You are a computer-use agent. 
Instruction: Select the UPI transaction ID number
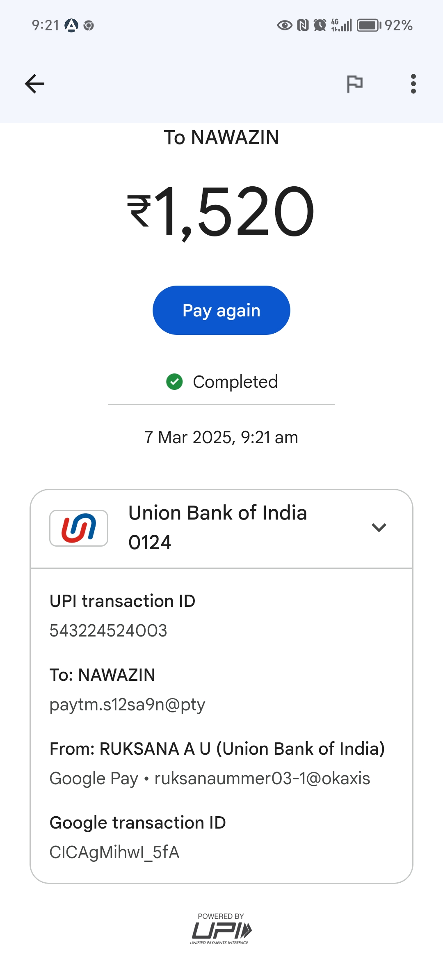[x=108, y=631]
